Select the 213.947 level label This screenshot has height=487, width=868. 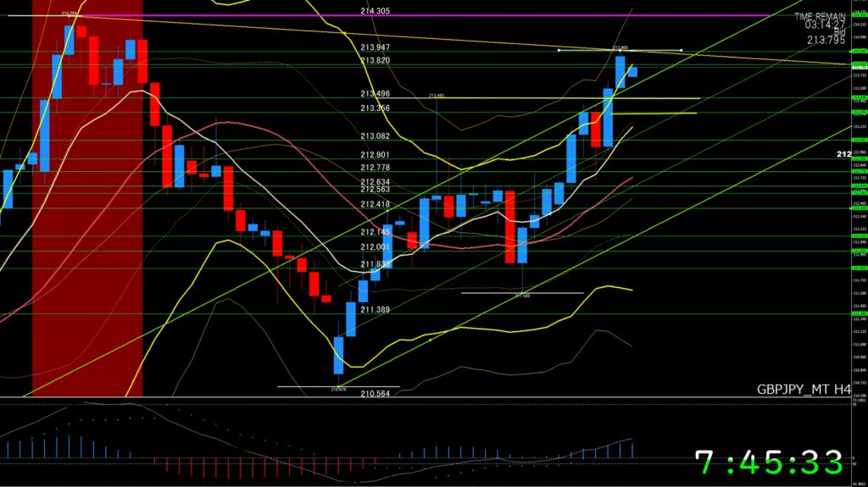375,47
